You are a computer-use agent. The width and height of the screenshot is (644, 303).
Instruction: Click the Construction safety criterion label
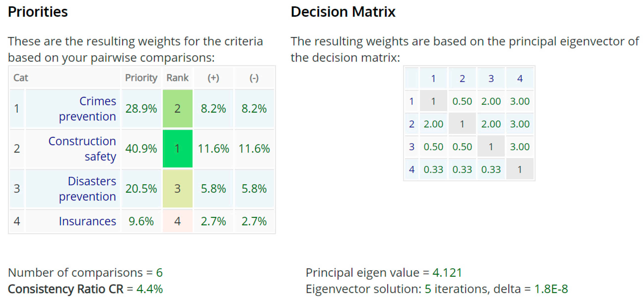(x=82, y=149)
